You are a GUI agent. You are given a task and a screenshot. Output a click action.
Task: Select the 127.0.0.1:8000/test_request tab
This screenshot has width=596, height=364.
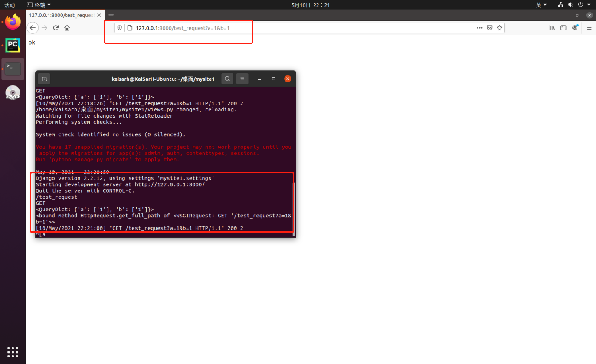click(64, 15)
